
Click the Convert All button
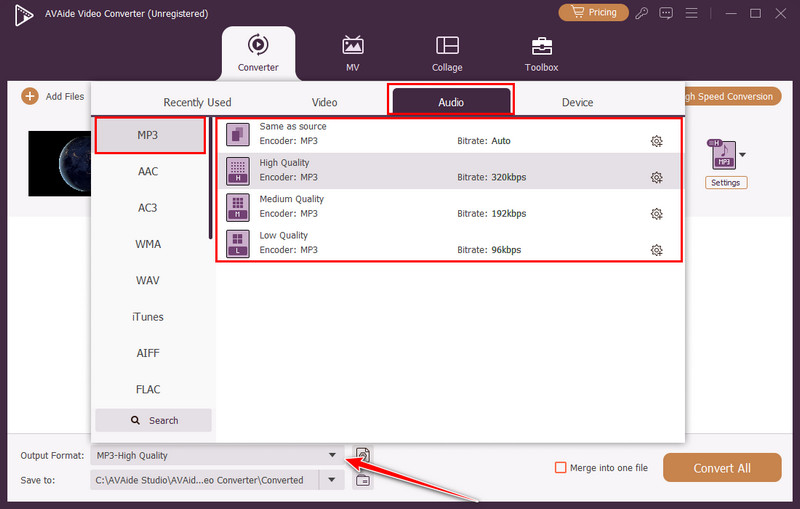click(x=722, y=468)
